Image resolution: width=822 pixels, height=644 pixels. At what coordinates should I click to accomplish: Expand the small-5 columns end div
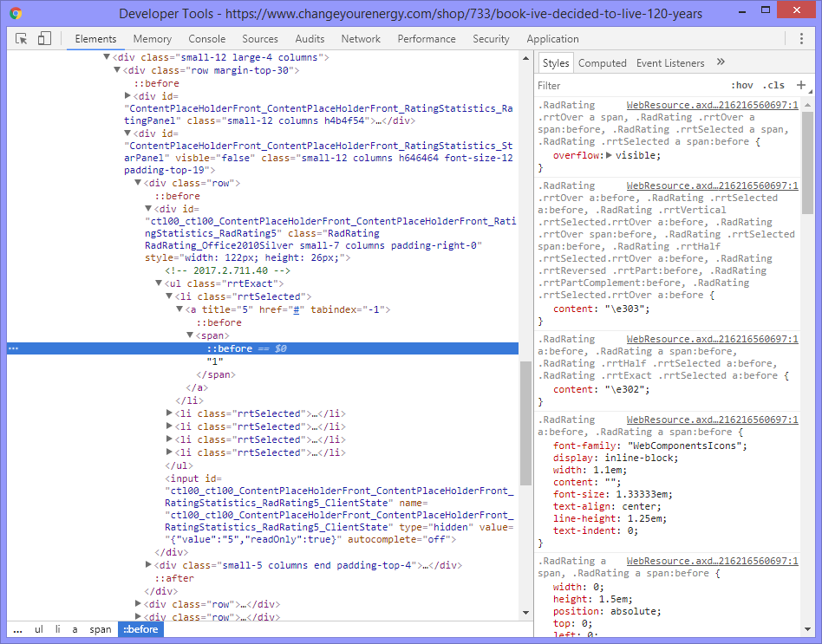click(148, 564)
